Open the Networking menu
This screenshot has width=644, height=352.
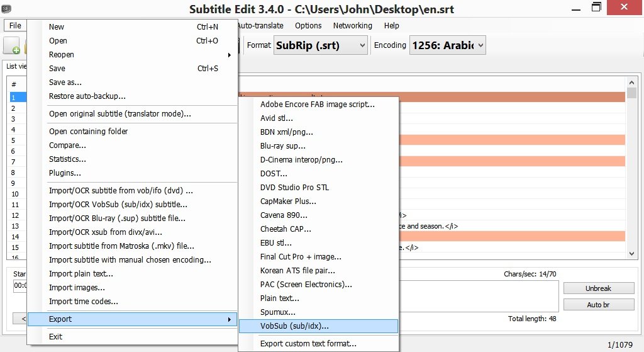352,26
